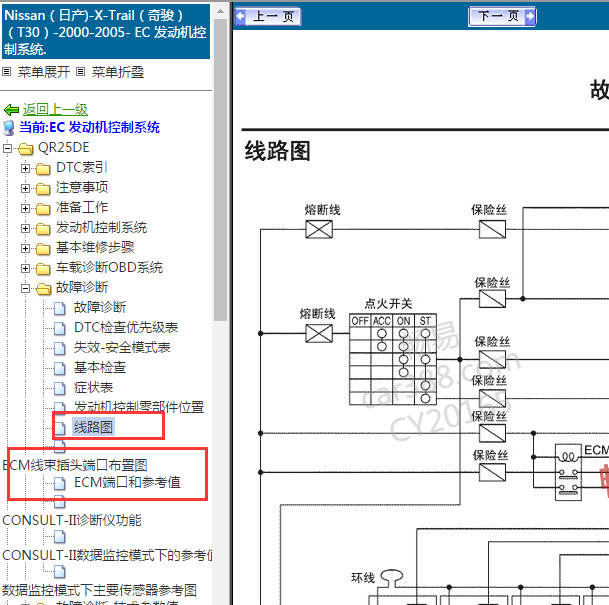Open the 失效-安全模式表 page
Image resolution: width=609 pixels, height=605 pixels.
click(x=122, y=347)
